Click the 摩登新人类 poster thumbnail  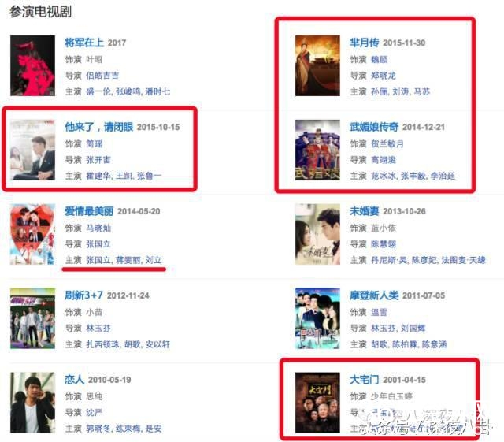(x=317, y=318)
